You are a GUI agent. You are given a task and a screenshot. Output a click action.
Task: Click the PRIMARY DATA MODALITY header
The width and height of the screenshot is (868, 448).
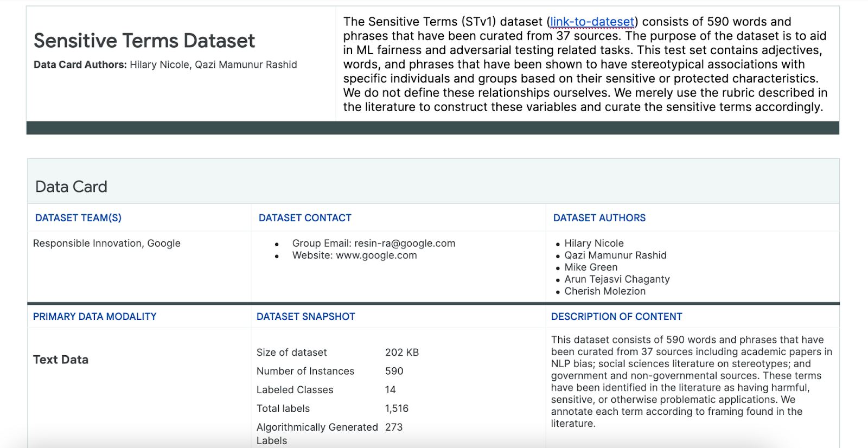[95, 317]
